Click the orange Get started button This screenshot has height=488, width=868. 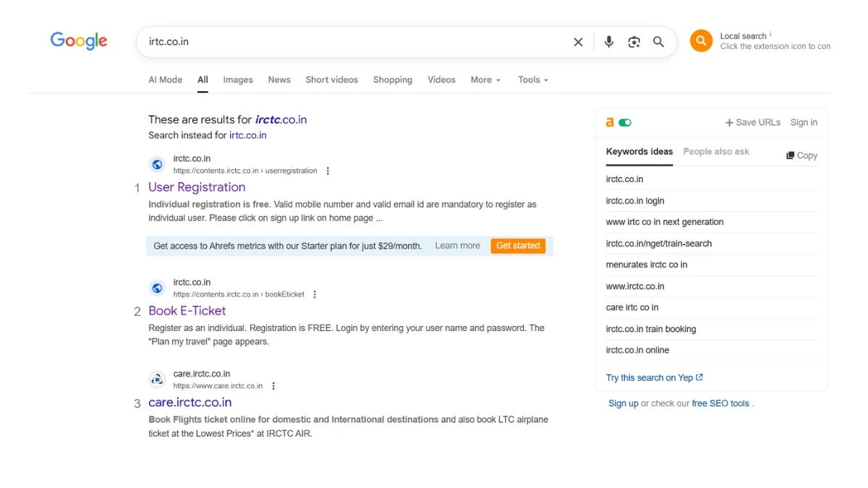coord(518,246)
